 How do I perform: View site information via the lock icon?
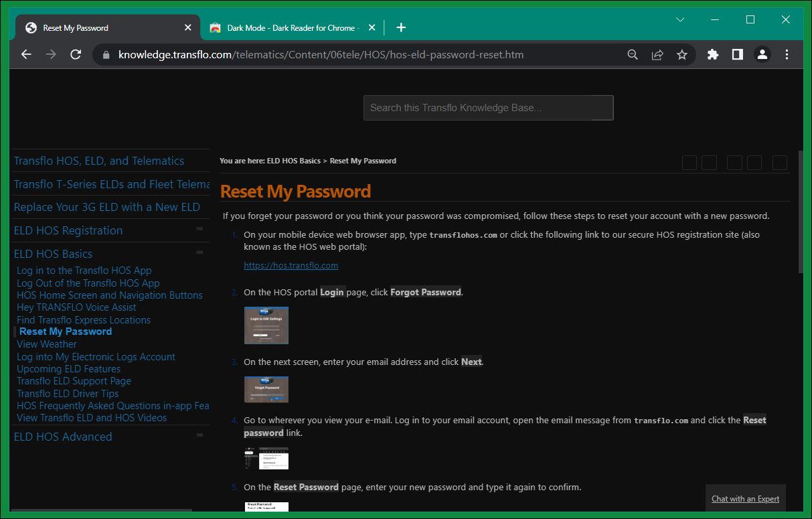point(105,55)
